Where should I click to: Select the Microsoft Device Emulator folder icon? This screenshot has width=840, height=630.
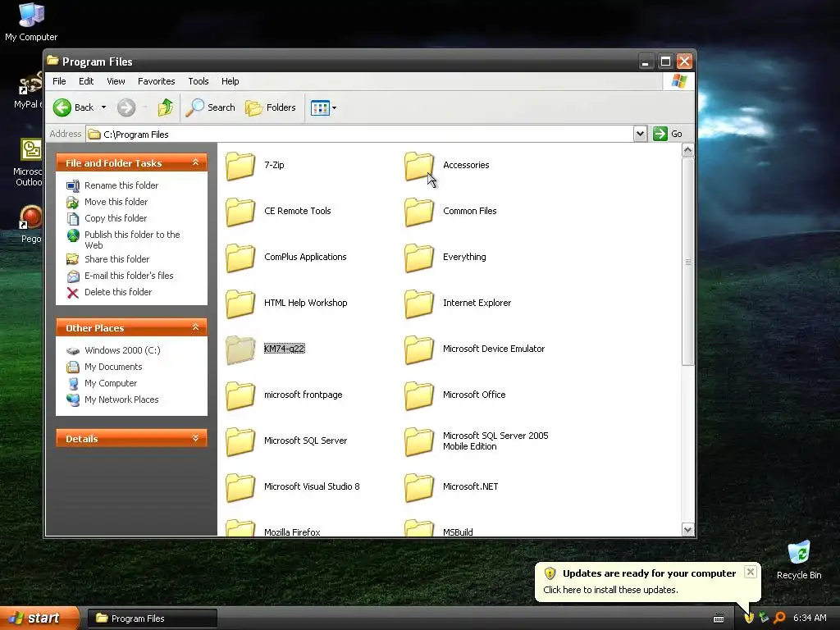pyautogui.click(x=419, y=349)
